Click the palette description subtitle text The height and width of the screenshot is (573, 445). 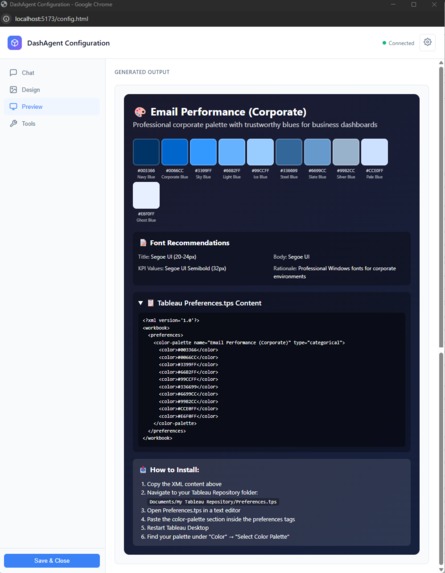255,125
